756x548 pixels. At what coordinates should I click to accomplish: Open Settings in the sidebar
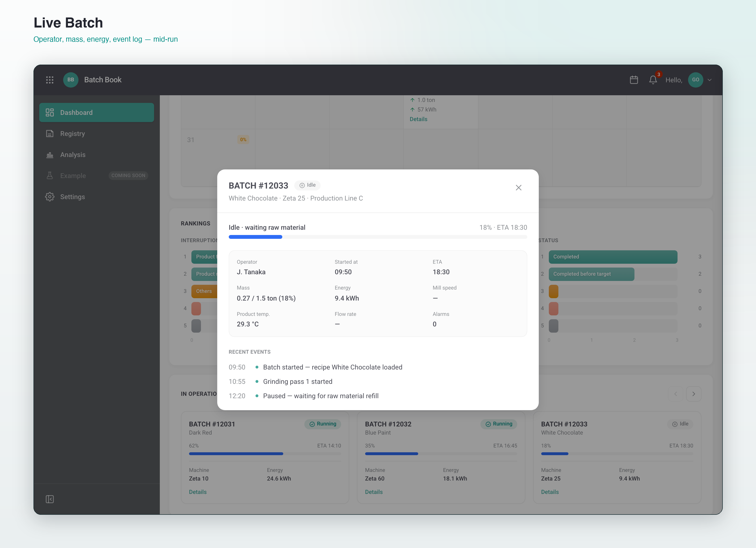pos(97,197)
